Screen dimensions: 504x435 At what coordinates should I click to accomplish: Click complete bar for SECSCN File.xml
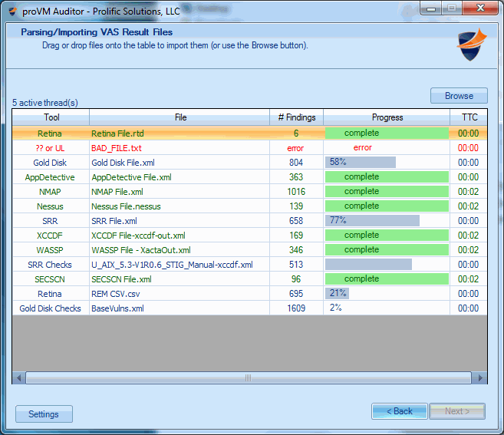pos(387,278)
